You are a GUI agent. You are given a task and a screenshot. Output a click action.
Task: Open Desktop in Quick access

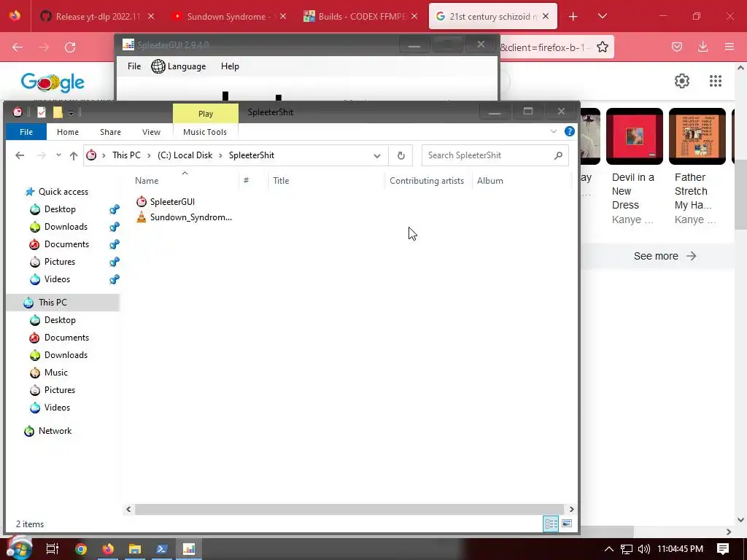(60, 209)
